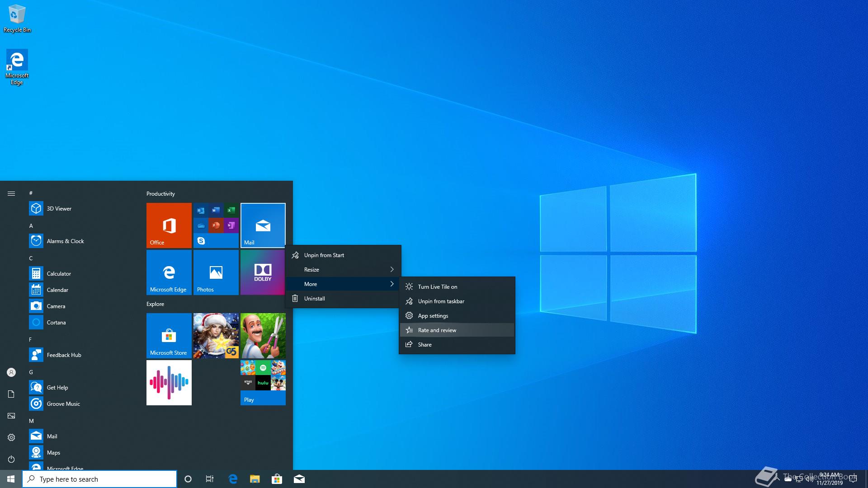Click the Productivity group header
The width and height of the screenshot is (868, 488).
click(x=160, y=194)
